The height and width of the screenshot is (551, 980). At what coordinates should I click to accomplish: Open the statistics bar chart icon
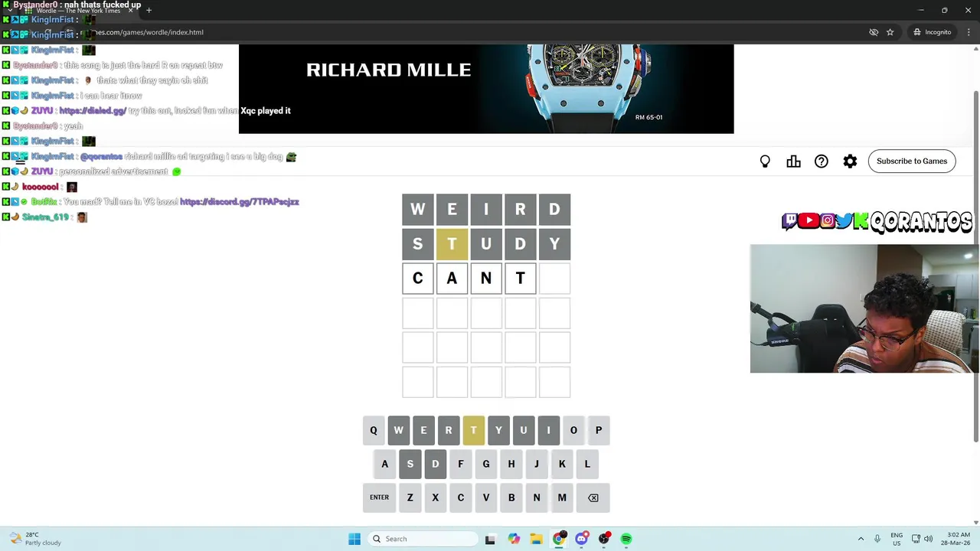(793, 161)
